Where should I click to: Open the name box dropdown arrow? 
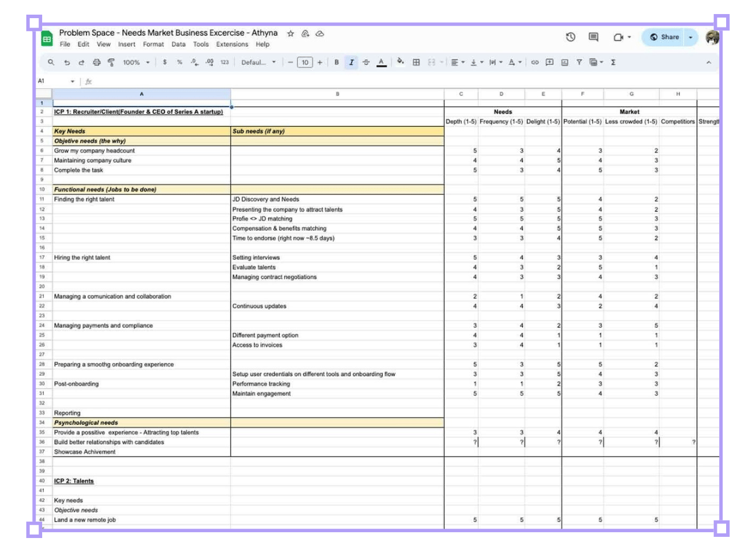tap(73, 81)
